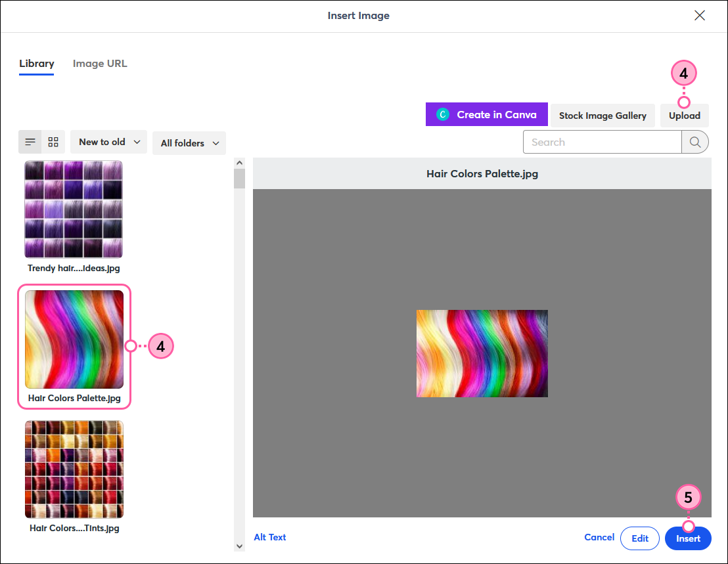Switch to grid view layout
The height and width of the screenshot is (564, 728).
(x=53, y=142)
